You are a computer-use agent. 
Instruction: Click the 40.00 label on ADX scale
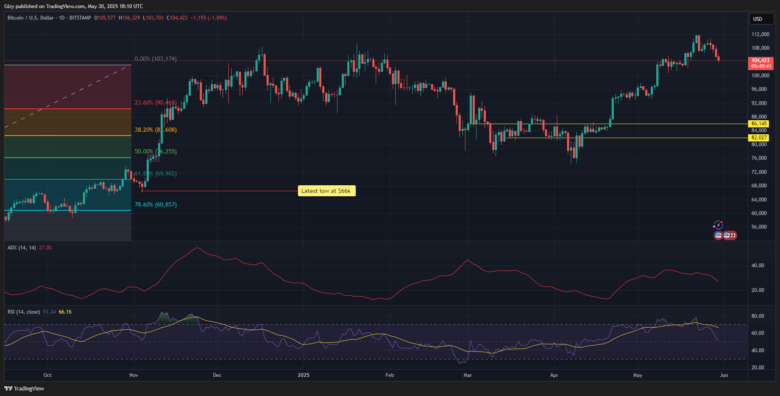click(758, 266)
